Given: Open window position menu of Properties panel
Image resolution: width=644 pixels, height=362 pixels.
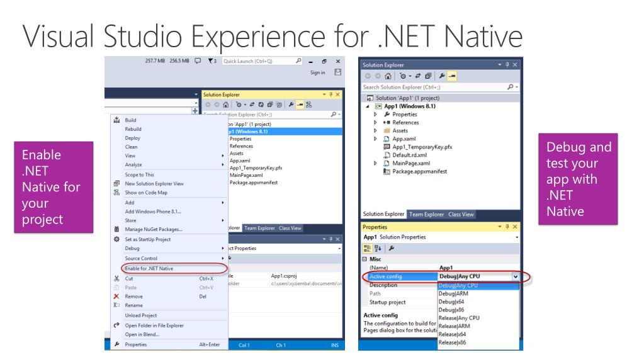Looking at the screenshot, I should coord(499,227).
